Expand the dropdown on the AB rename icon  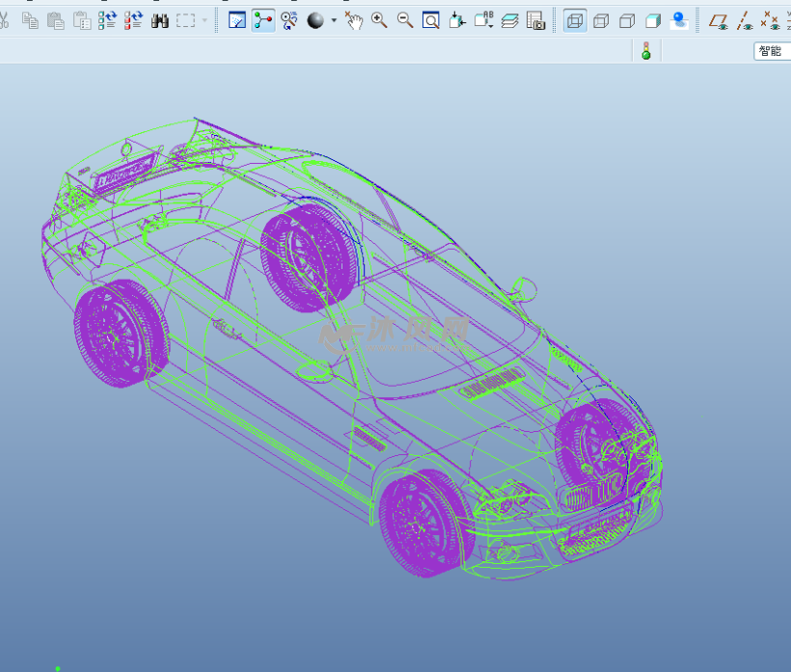click(x=490, y=26)
